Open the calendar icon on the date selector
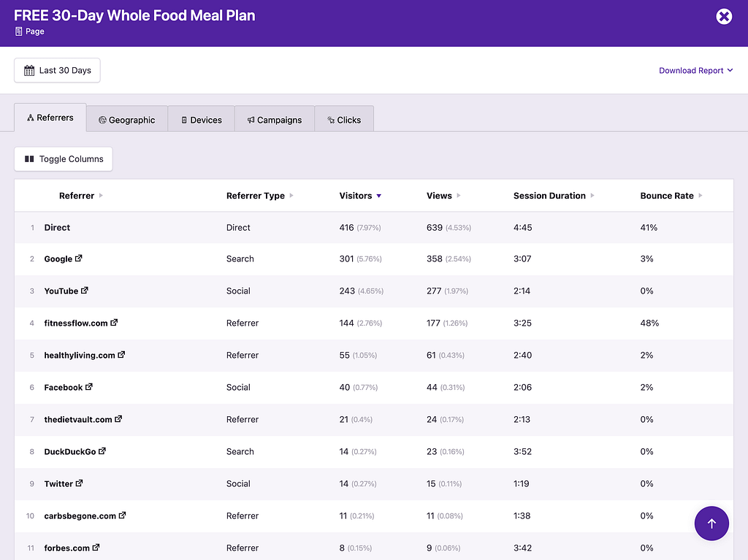This screenshot has height=560, width=748. click(28, 70)
